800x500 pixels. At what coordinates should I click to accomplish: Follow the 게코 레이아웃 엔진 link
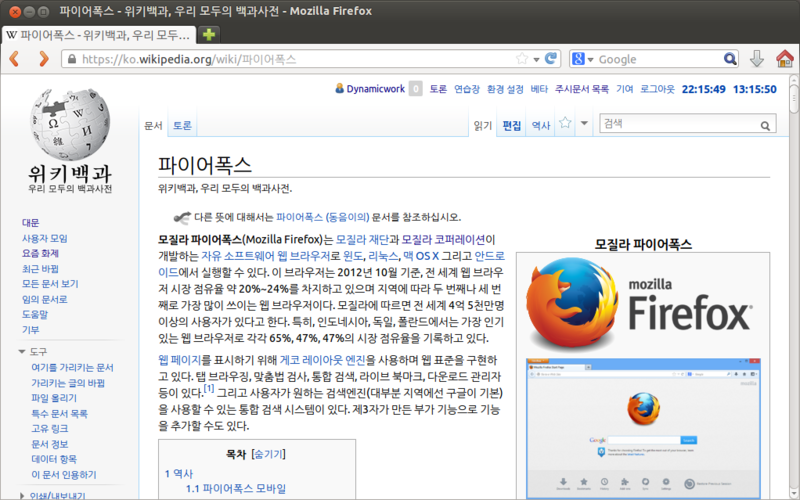(322, 360)
